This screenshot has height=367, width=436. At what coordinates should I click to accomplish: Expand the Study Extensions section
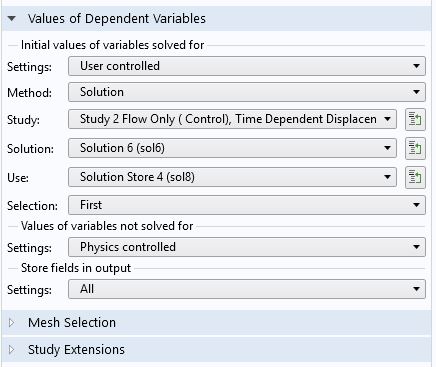pos(12,349)
